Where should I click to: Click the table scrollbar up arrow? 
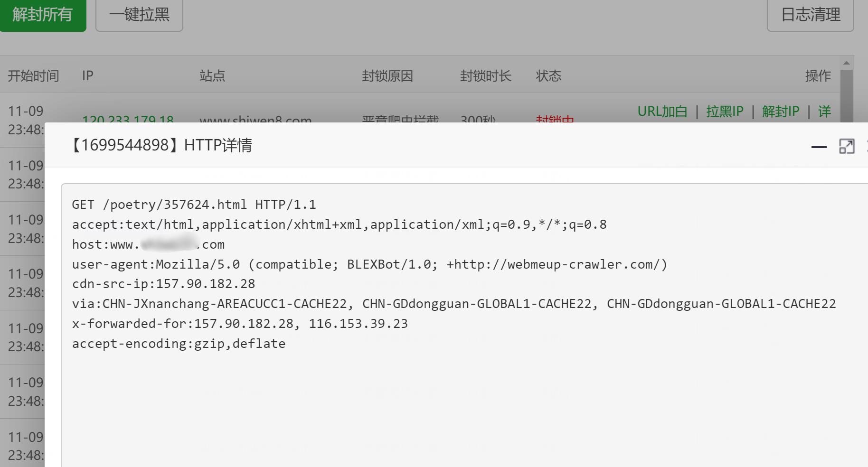point(846,63)
